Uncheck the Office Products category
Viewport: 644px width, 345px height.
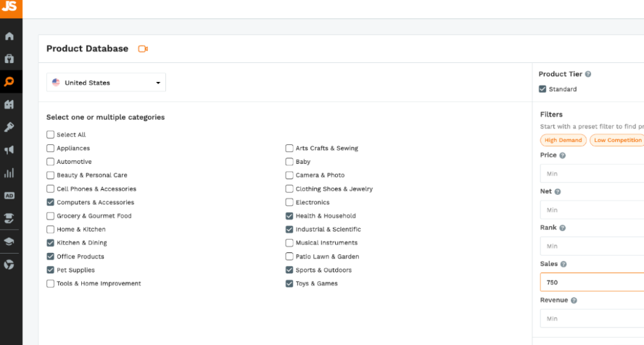coord(51,257)
